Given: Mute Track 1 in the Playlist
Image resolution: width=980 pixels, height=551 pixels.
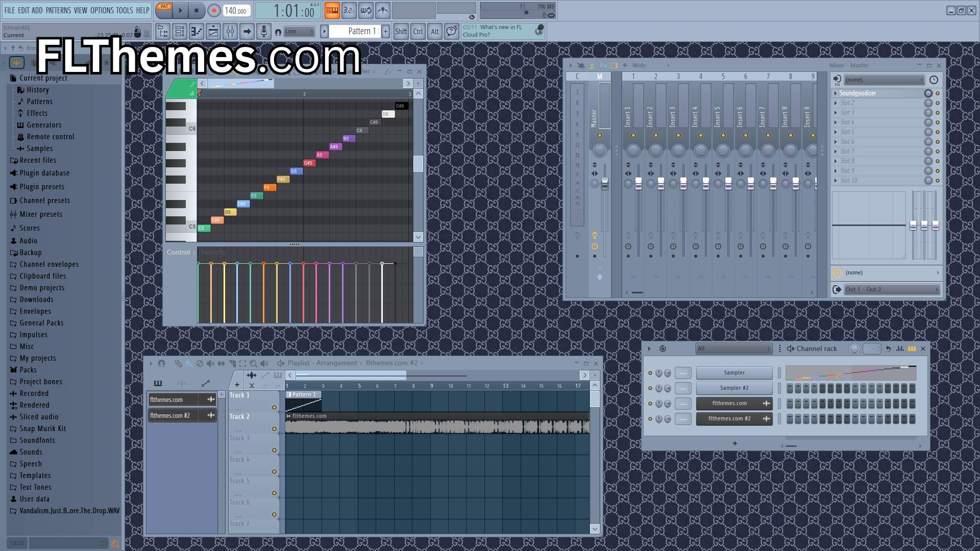Looking at the screenshot, I should coord(274,408).
